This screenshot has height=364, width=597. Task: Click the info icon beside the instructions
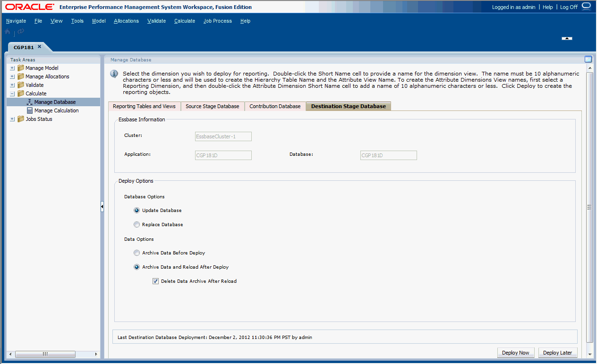pos(114,74)
